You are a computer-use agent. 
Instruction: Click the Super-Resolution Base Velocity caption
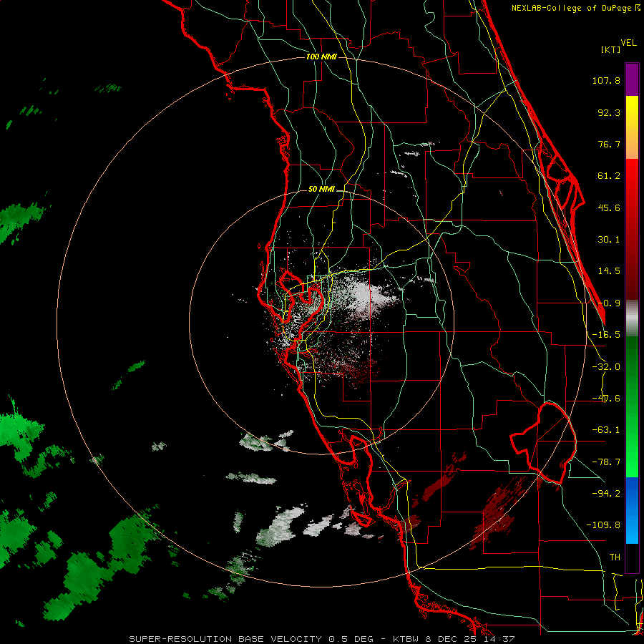click(x=321, y=639)
